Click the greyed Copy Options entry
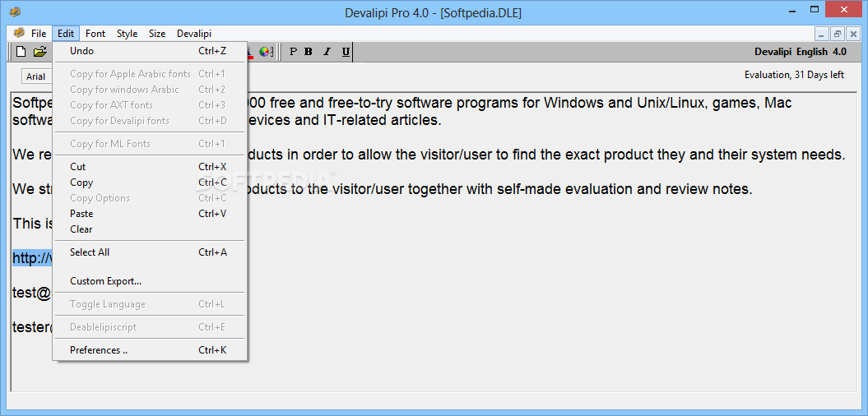The height and width of the screenshot is (416, 868). [x=150, y=198]
